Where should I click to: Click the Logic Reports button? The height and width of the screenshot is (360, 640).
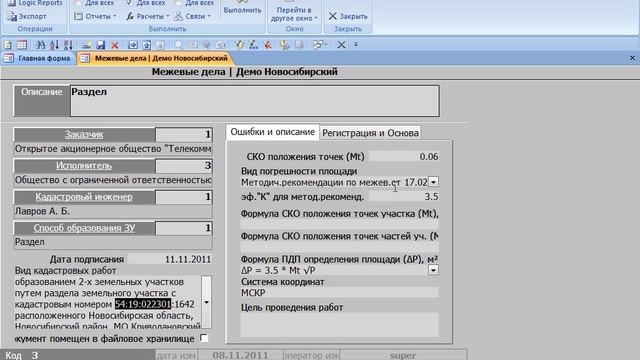35,3
